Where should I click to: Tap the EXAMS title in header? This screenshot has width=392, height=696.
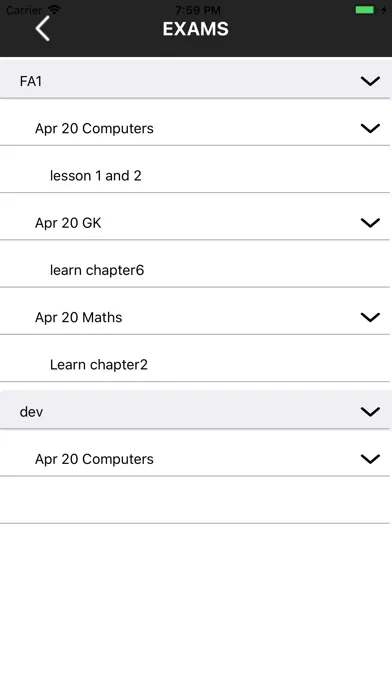(196, 29)
